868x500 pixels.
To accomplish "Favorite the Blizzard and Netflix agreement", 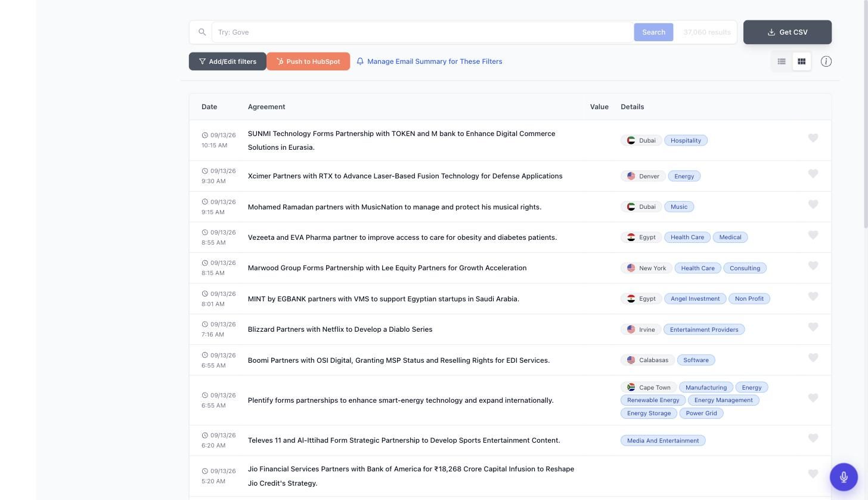I will tap(813, 327).
